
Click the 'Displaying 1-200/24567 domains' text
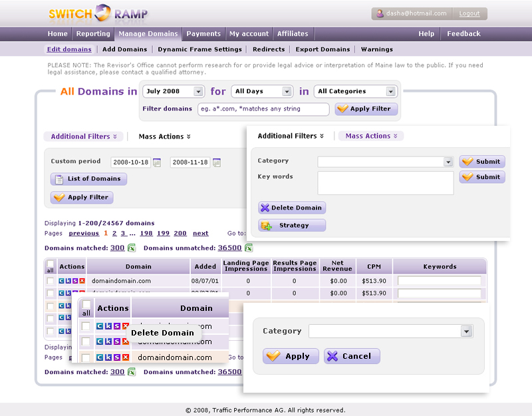99,223
